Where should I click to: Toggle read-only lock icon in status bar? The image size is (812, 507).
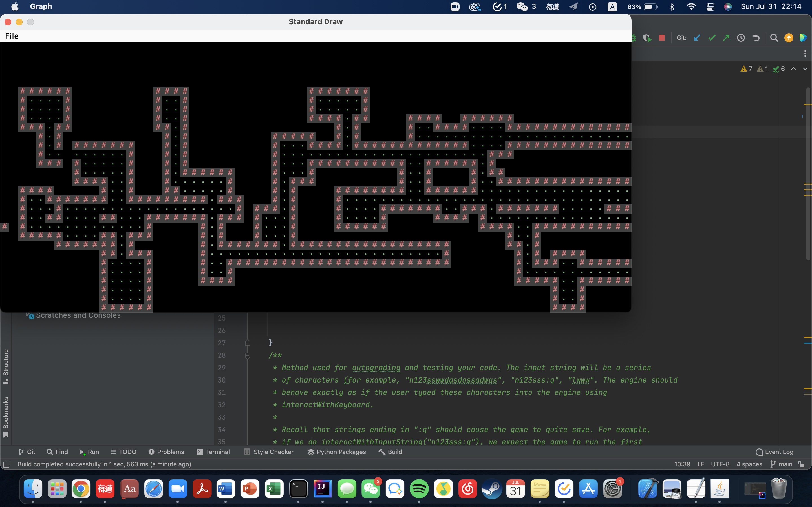(801, 464)
